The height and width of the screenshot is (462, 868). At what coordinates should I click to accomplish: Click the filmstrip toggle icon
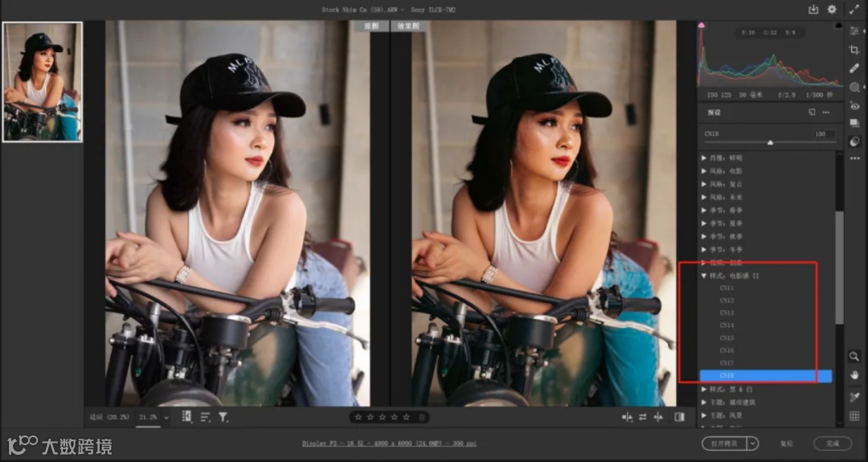pos(186,417)
